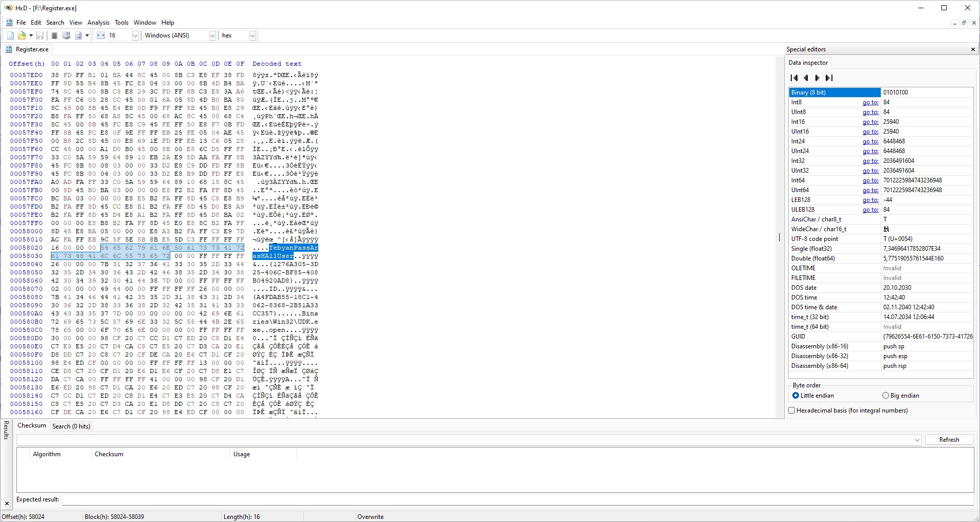Open the View menu
Viewport: 980px width, 522px height.
(76, 23)
